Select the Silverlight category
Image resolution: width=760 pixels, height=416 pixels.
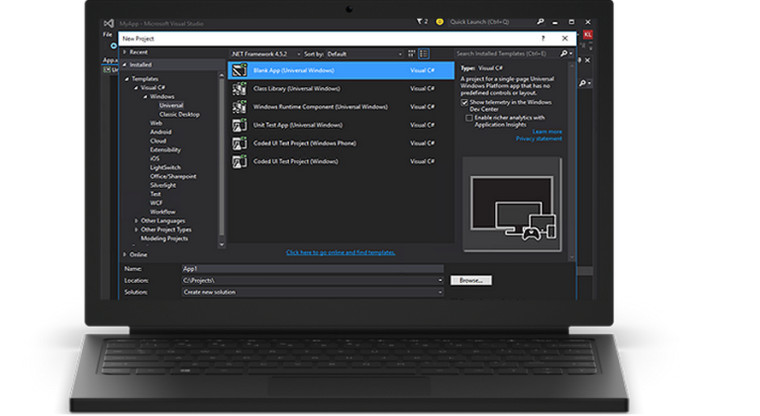pos(163,185)
